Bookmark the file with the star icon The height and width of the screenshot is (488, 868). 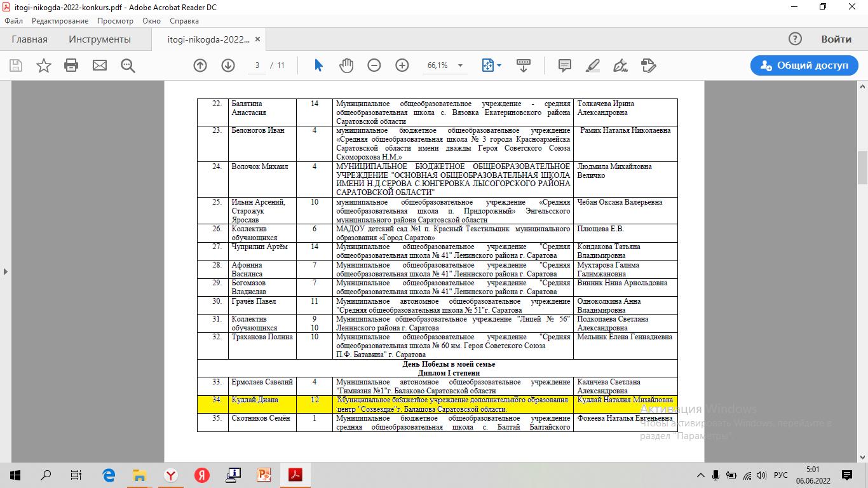click(44, 65)
